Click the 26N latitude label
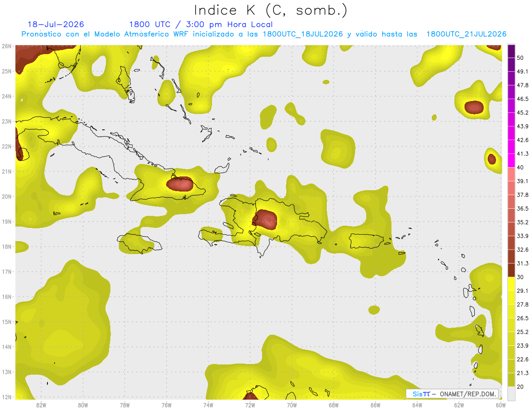 (7, 46)
